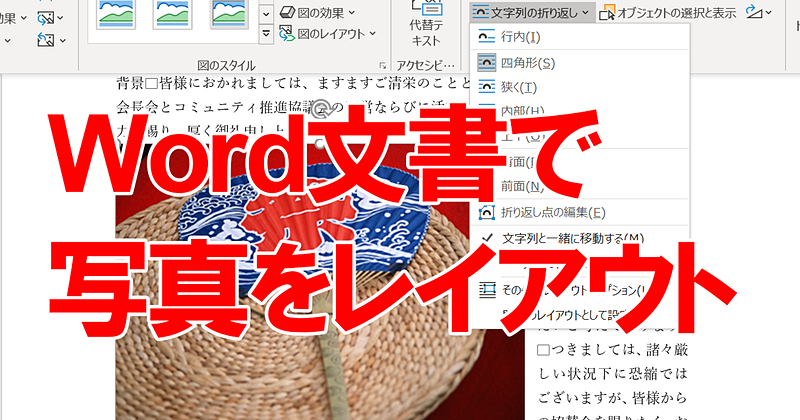800x420 pixels.
Task: Open the Reset Picture dropdown arrow
Action: tap(62, 40)
